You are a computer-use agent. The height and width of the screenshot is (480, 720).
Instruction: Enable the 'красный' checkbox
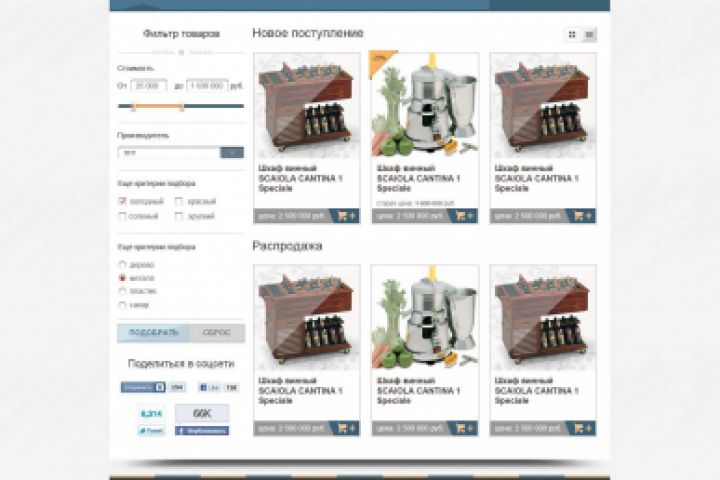pyautogui.click(x=179, y=201)
